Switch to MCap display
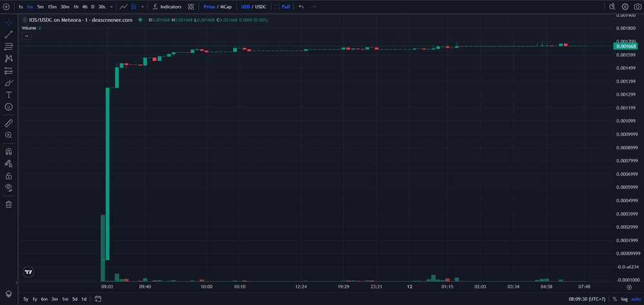The width and height of the screenshot is (644, 305). 225,7
